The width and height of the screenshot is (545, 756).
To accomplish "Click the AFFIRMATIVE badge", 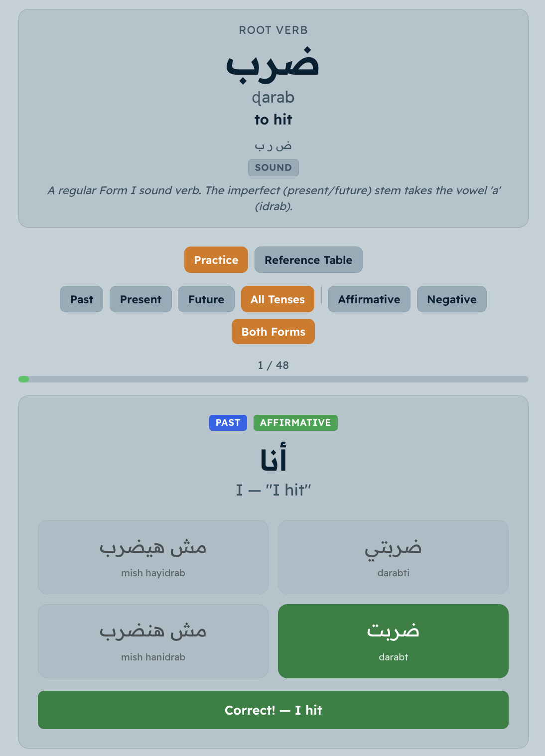I will pos(295,422).
